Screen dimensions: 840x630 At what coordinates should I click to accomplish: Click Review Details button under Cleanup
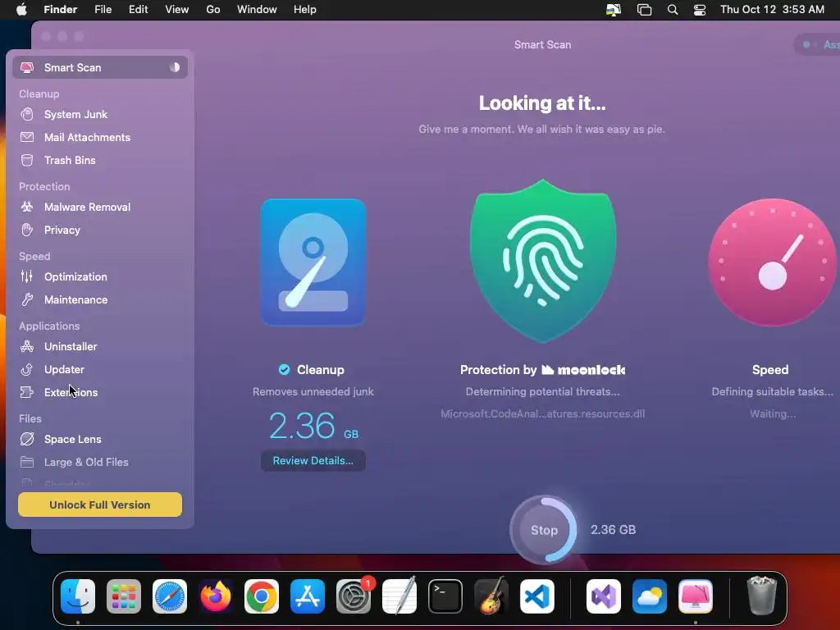pyautogui.click(x=313, y=461)
